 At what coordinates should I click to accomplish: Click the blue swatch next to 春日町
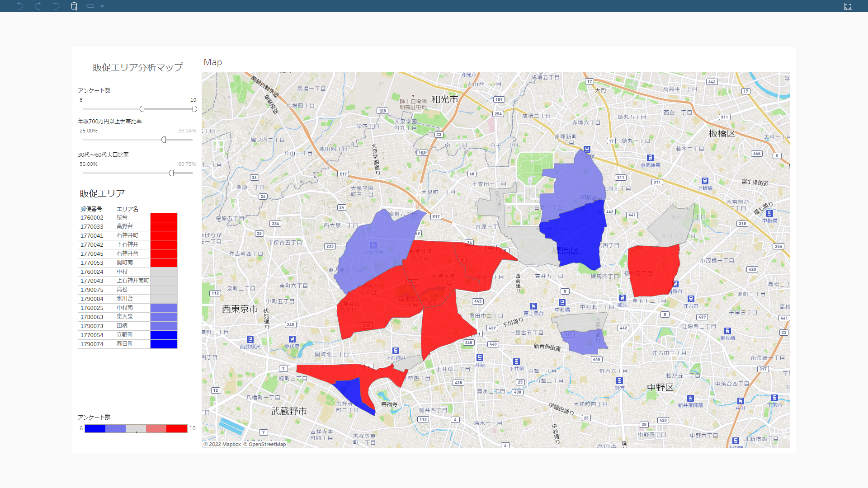tap(164, 344)
